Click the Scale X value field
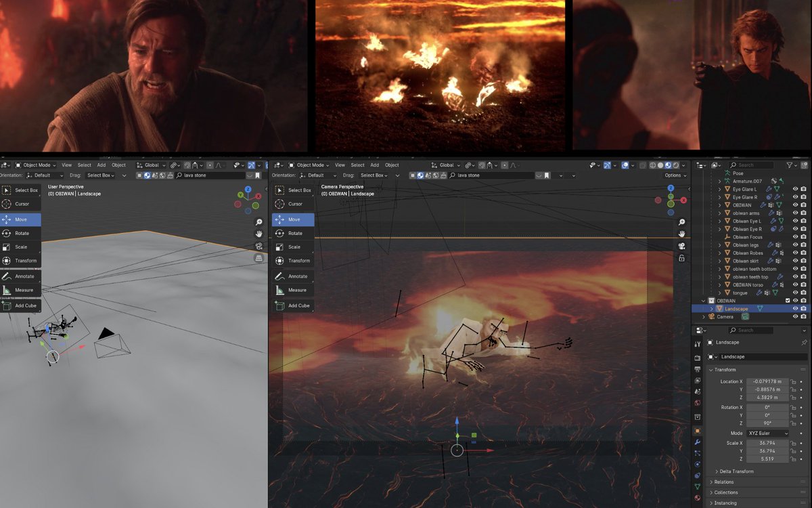 767,443
